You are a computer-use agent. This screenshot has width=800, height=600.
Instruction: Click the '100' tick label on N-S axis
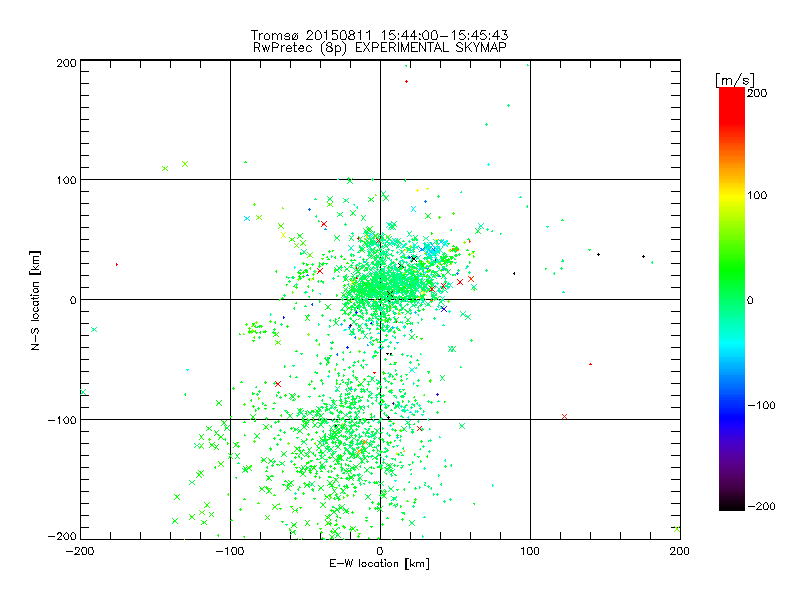coord(66,180)
